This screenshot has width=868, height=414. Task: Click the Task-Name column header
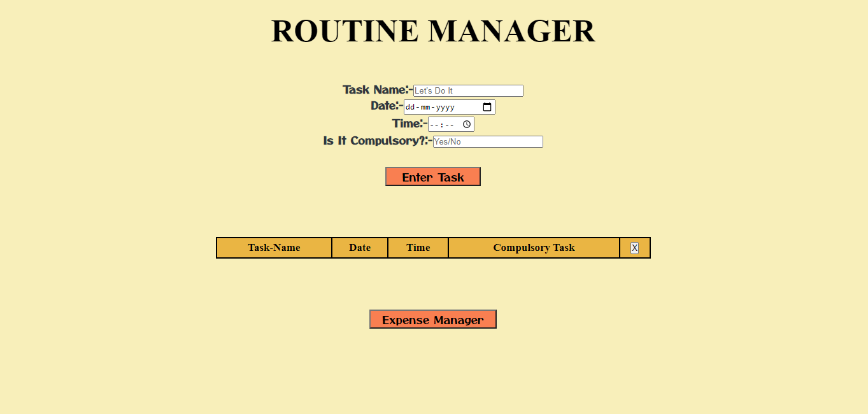pyautogui.click(x=273, y=248)
